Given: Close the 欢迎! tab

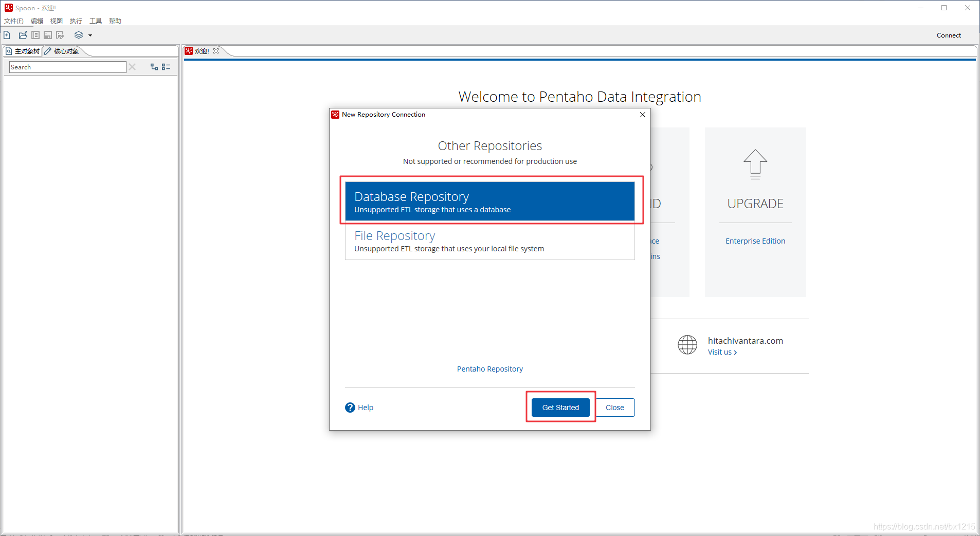Looking at the screenshot, I should click(216, 51).
